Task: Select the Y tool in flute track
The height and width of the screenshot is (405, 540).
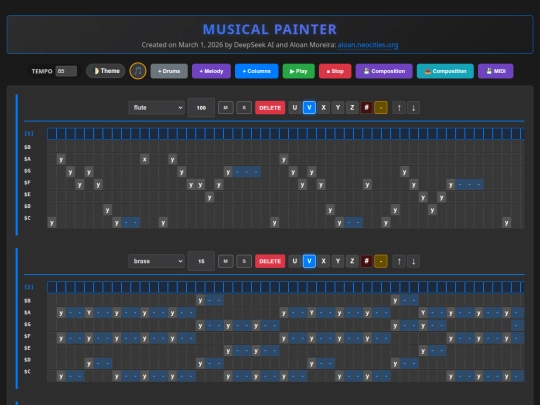Action: coord(338,108)
